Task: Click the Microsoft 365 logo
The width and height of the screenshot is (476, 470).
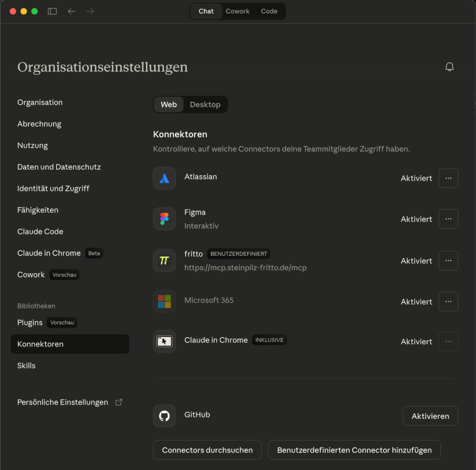Action: click(164, 301)
